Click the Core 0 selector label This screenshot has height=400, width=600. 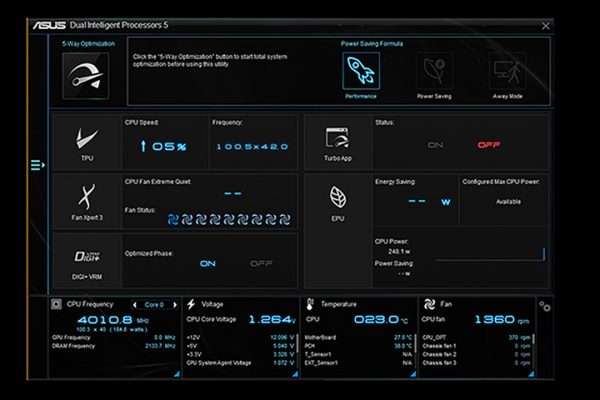click(154, 305)
